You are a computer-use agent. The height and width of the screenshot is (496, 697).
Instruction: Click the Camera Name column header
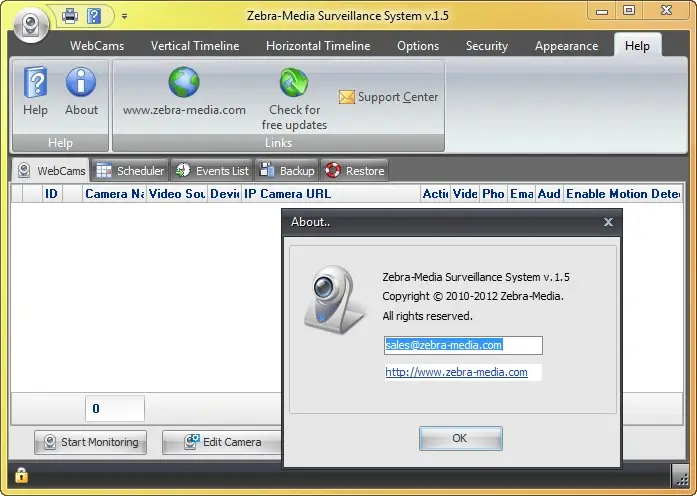pos(114,194)
